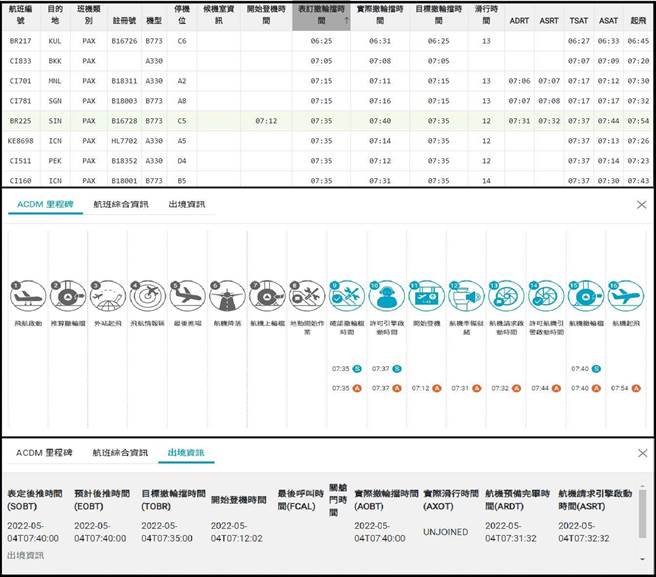The image size is (656, 577).
Task: Click milestone 9 確認撤輪檔時間 icon
Action: (346, 296)
